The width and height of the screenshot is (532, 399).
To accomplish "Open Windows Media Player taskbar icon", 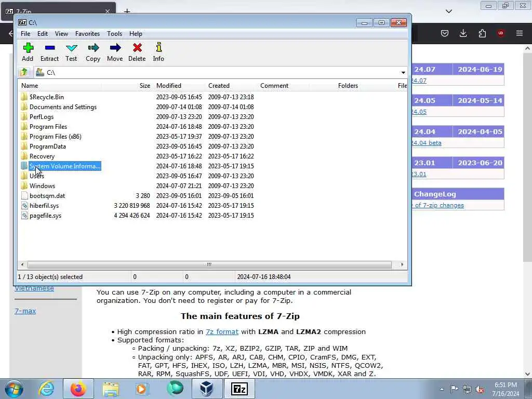I will pyautogui.click(x=142, y=389).
